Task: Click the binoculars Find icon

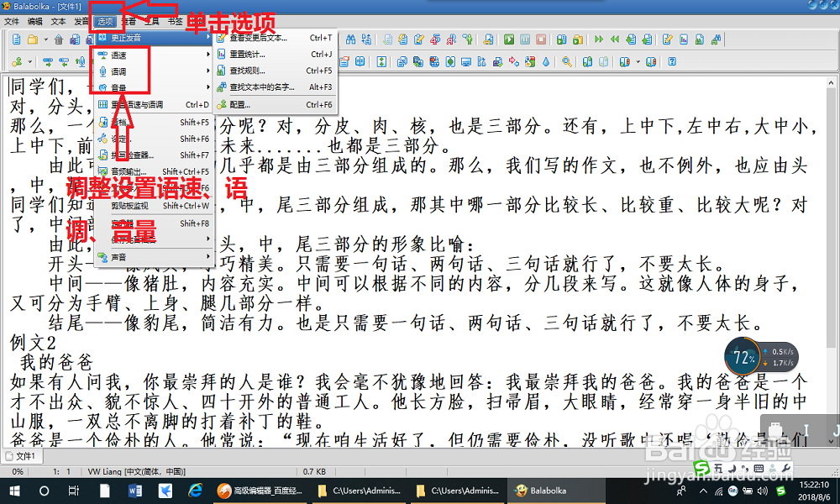Action: pyautogui.click(x=350, y=39)
